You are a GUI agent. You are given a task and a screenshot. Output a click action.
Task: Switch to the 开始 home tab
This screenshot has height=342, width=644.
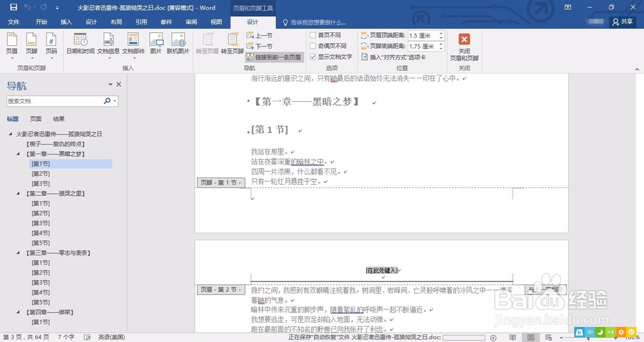click(41, 22)
